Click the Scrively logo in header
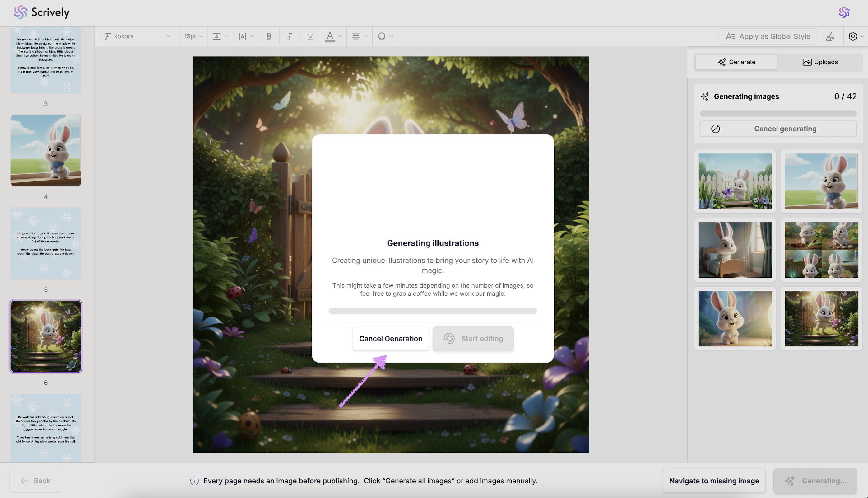This screenshot has width=868, height=498. click(x=41, y=12)
